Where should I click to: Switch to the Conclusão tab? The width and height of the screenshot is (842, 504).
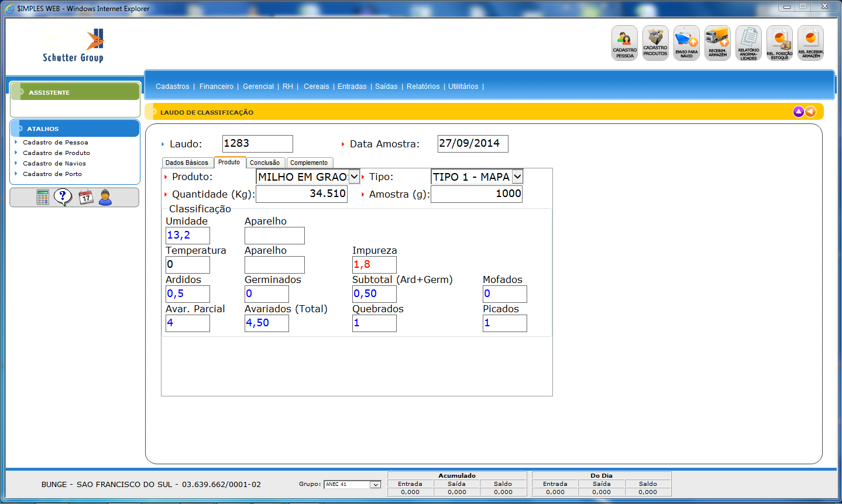264,163
